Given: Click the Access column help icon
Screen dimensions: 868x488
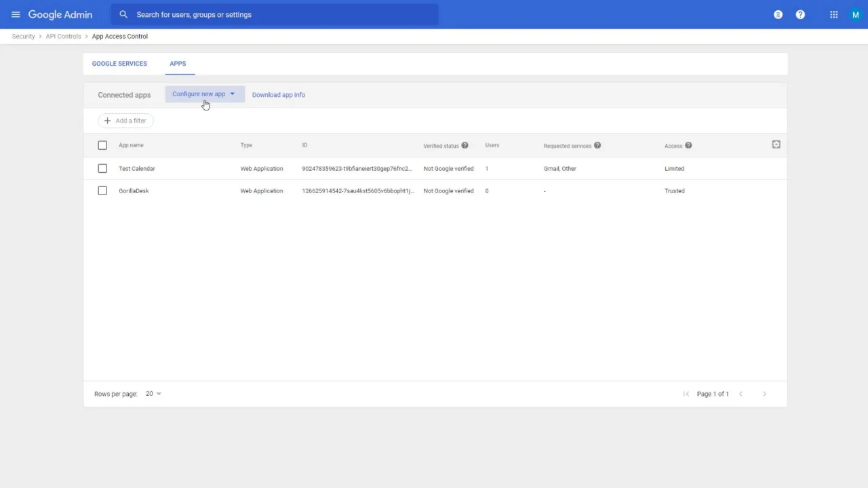Looking at the screenshot, I should pos(688,145).
